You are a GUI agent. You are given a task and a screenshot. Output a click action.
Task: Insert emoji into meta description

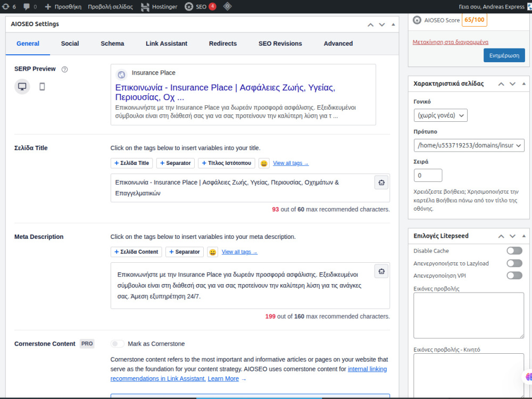coord(212,252)
